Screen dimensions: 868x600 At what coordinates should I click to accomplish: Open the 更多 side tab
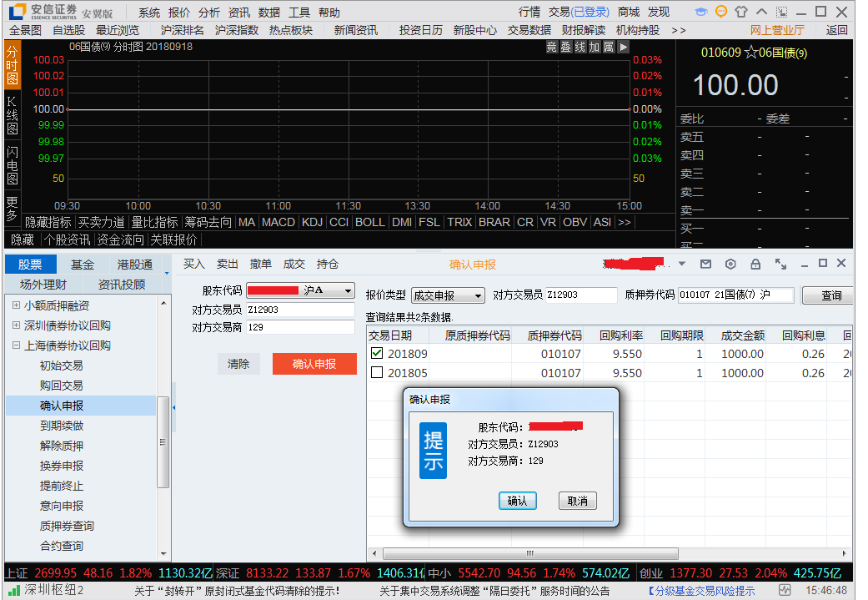(13, 209)
